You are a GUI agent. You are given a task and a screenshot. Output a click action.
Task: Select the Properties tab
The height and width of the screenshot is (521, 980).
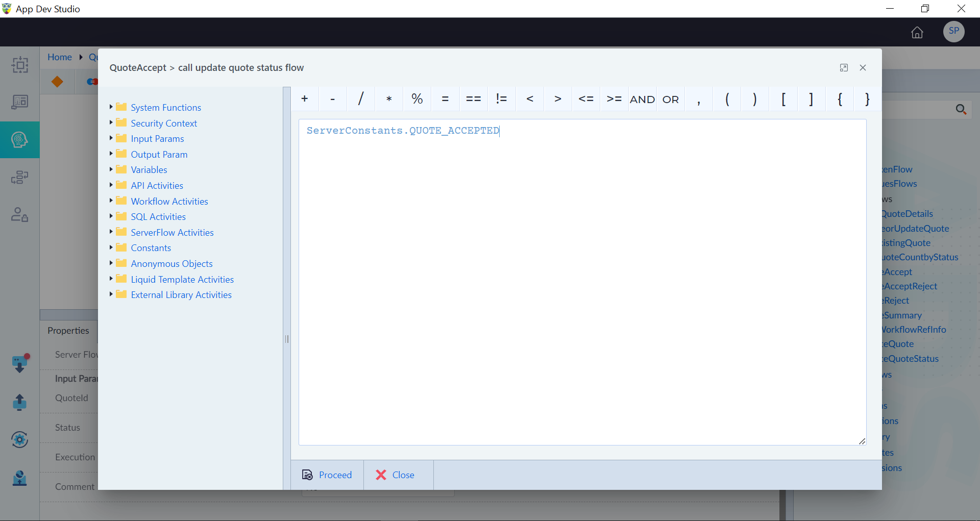[68, 331]
